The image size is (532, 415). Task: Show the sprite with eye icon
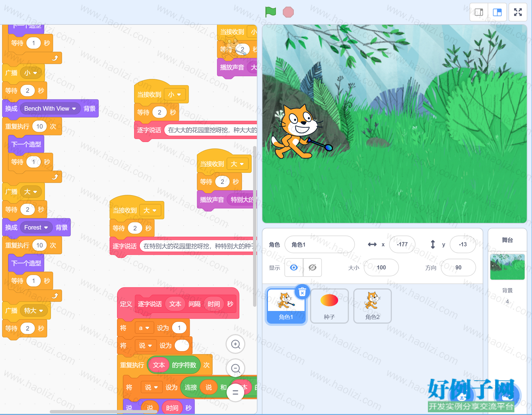click(294, 267)
